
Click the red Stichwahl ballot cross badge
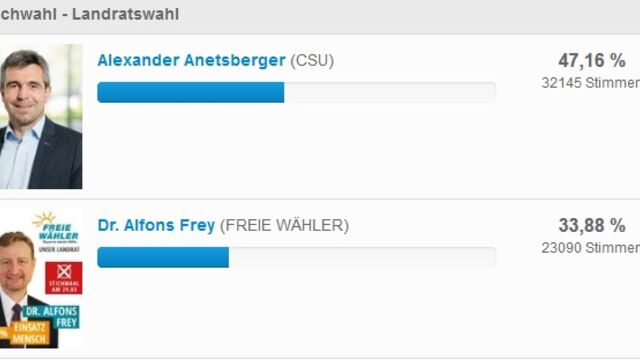[64, 278]
